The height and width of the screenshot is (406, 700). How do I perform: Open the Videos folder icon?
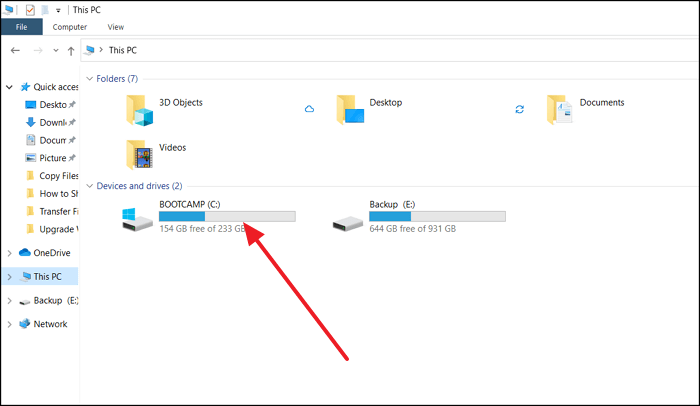coord(141,153)
